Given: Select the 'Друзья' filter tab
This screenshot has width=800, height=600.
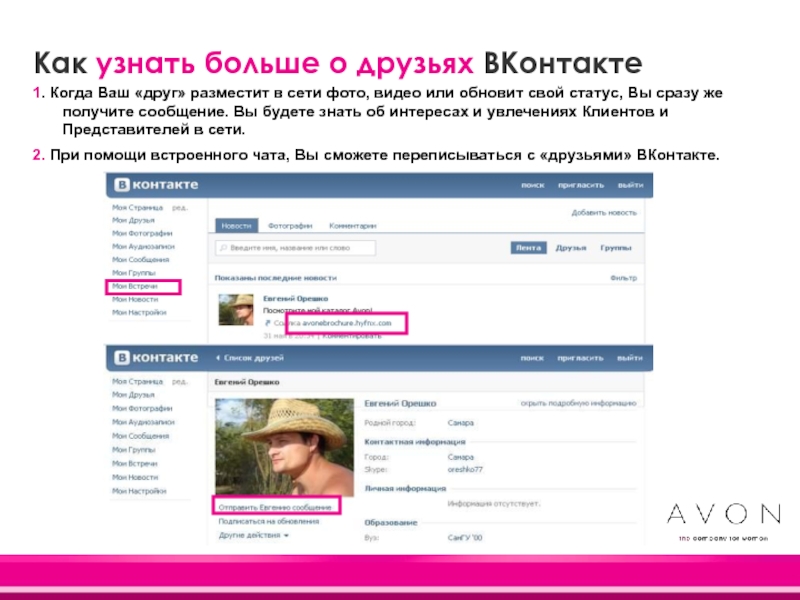Looking at the screenshot, I should click(571, 248).
